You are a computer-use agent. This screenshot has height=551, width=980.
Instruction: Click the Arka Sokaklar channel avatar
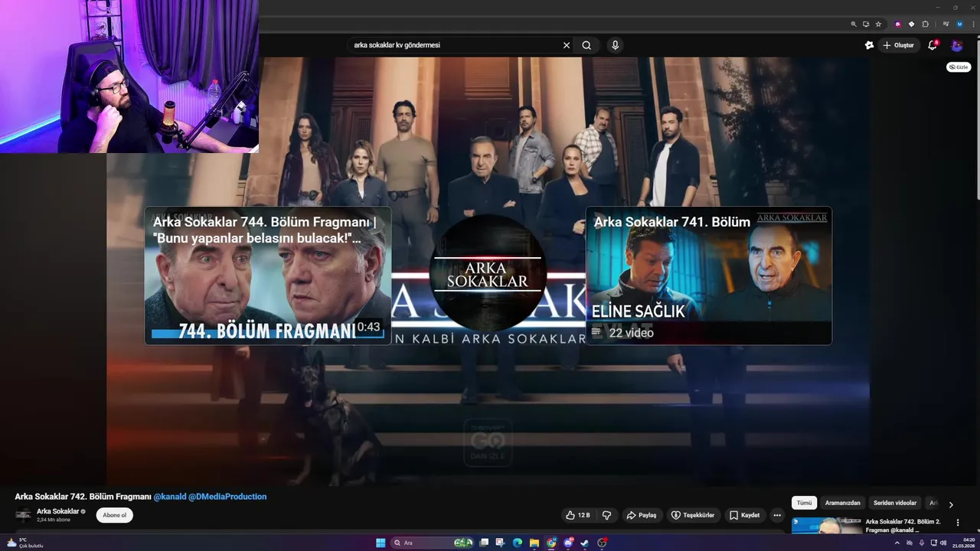[x=24, y=515]
